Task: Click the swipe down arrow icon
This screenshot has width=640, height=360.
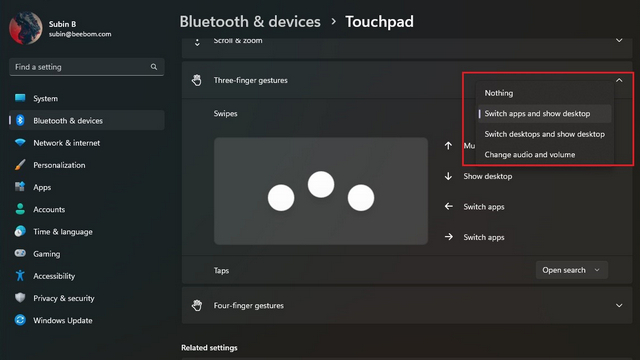Action: (x=448, y=176)
